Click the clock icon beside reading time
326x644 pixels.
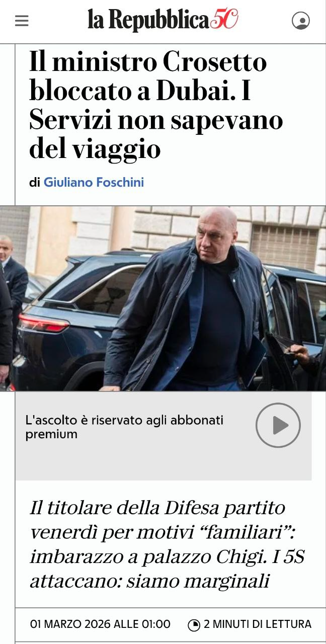pyautogui.click(x=194, y=625)
